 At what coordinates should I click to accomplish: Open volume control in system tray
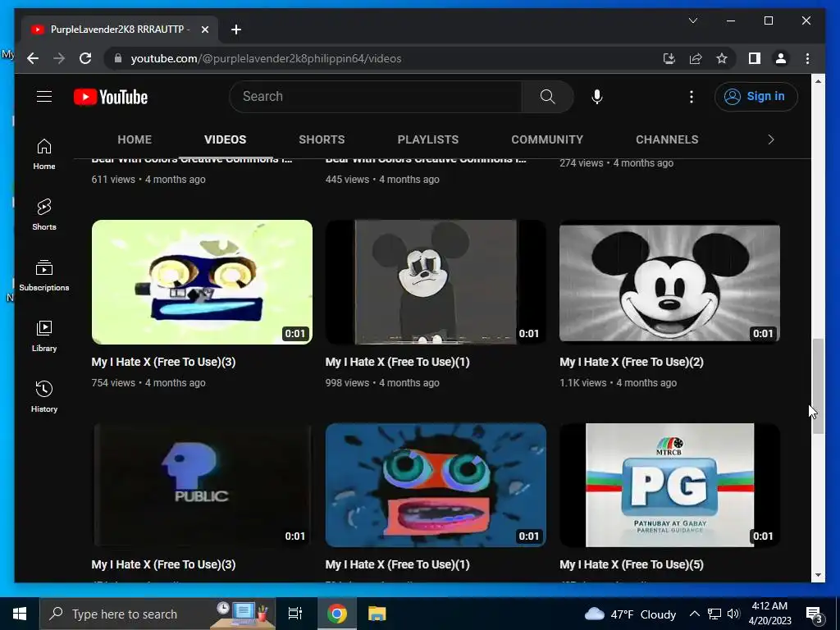pyautogui.click(x=733, y=614)
